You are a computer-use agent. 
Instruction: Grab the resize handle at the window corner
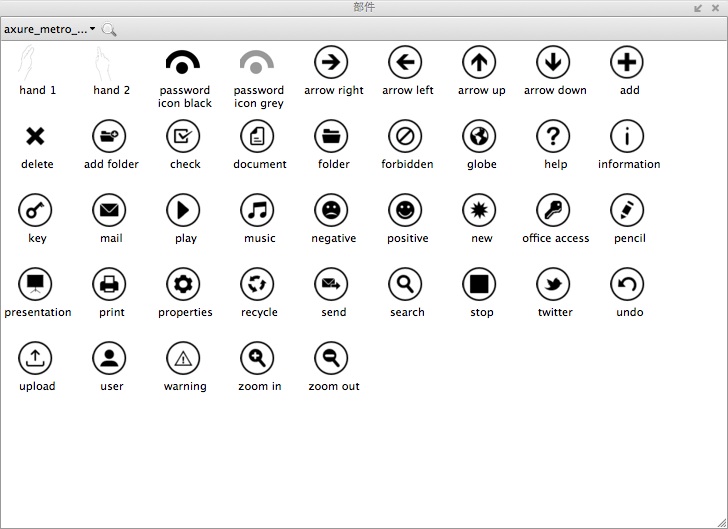(722, 523)
